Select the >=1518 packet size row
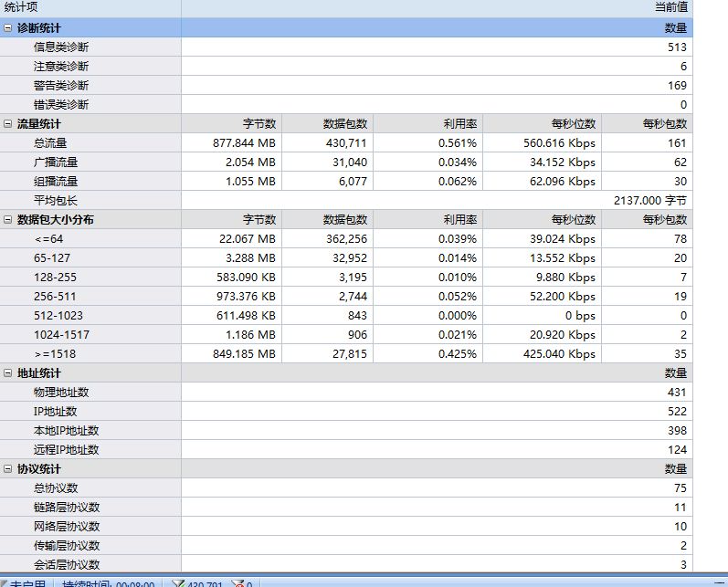 [346, 353]
